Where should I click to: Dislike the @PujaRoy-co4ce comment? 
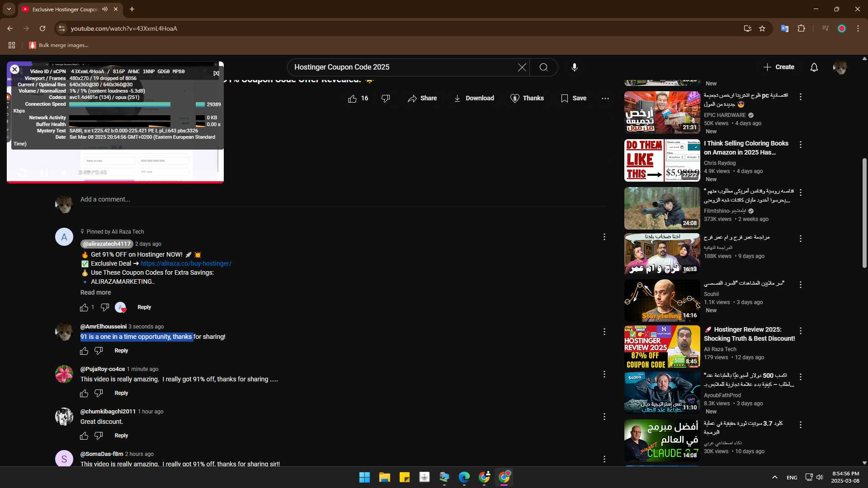point(99,394)
